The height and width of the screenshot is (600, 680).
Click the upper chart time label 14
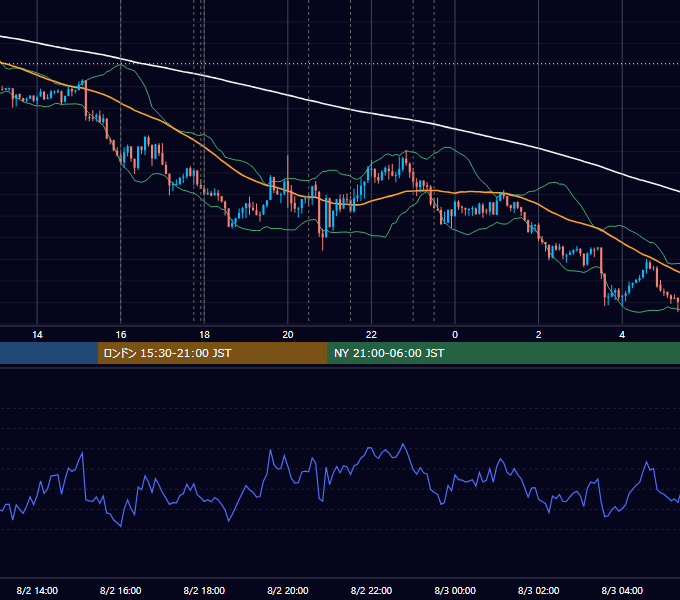pyautogui.click(x=37, y=335)
